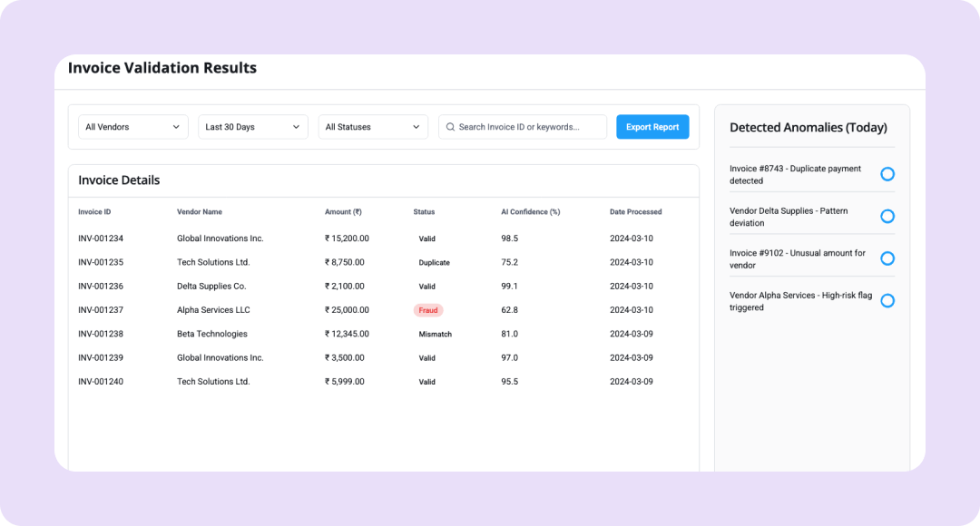980x526 pixels.
Task: Focus the Search Invoice ID field
Action: [529, 127]
